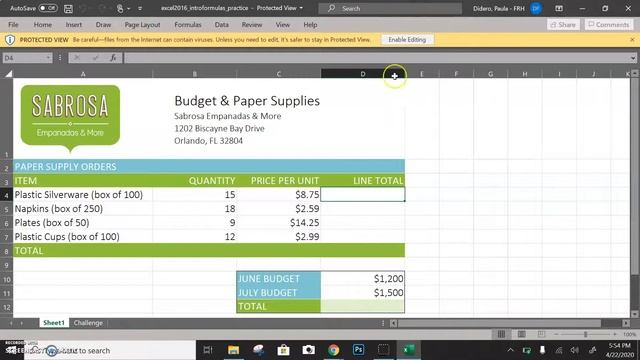
Task: Click the formula bar Enter checkmark icon
Action: tap(95, 58)
